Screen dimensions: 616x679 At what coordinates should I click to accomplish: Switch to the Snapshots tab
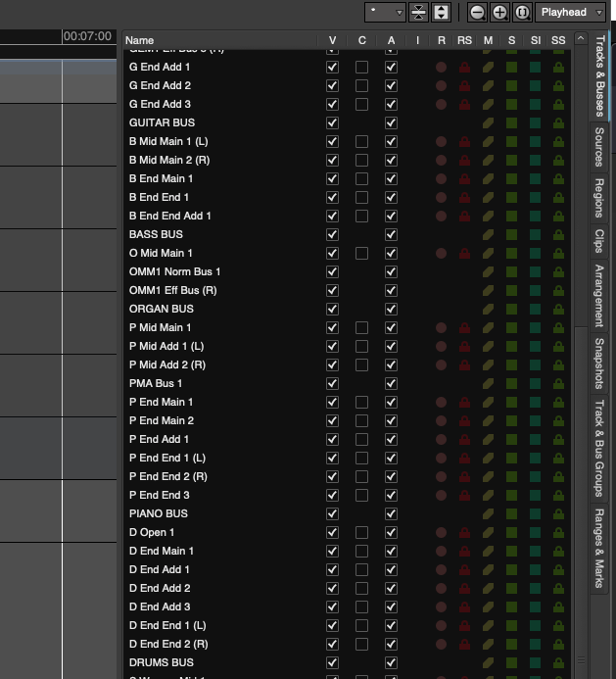click(598, 364)
